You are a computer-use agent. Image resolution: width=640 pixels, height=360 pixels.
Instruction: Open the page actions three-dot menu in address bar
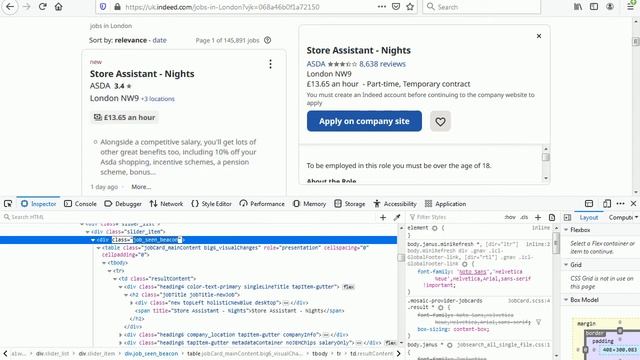(x=382, y=7)
